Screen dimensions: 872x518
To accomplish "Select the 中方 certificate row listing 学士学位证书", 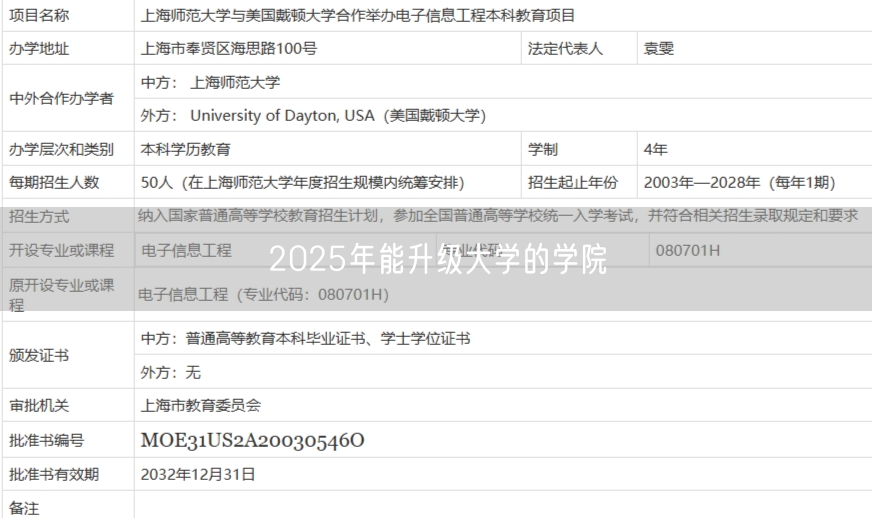I will [x=305, y=339].
